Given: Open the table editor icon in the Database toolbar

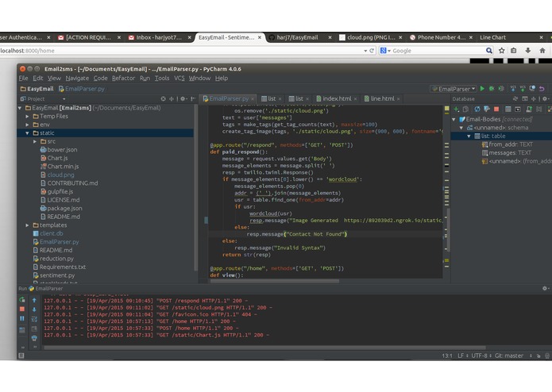Looking at the screenshot, I should click(508, 110).
